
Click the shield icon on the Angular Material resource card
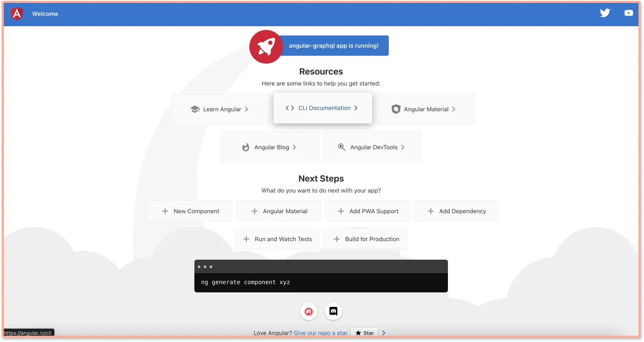(396, 109)
